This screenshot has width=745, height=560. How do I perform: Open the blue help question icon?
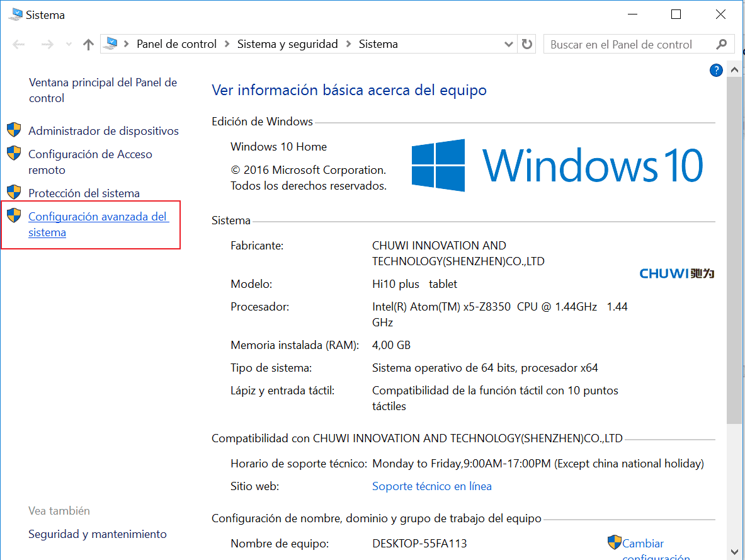pos(716,71)
